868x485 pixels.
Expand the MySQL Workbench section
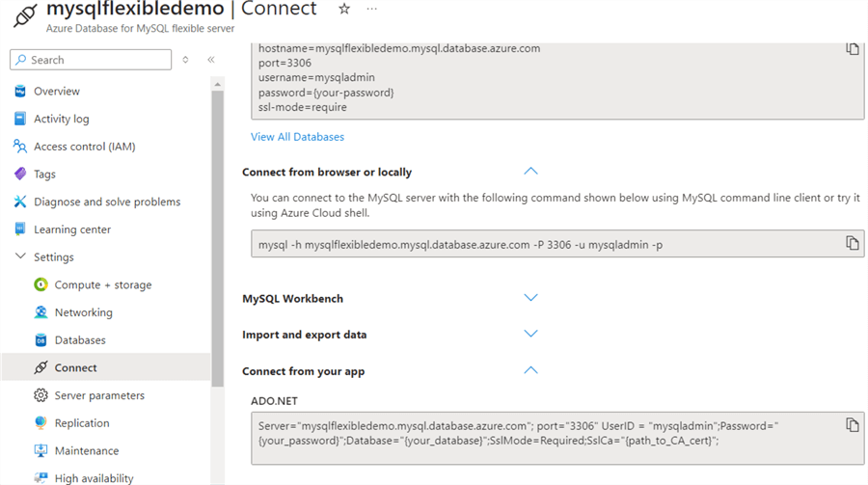click(529, 298)
